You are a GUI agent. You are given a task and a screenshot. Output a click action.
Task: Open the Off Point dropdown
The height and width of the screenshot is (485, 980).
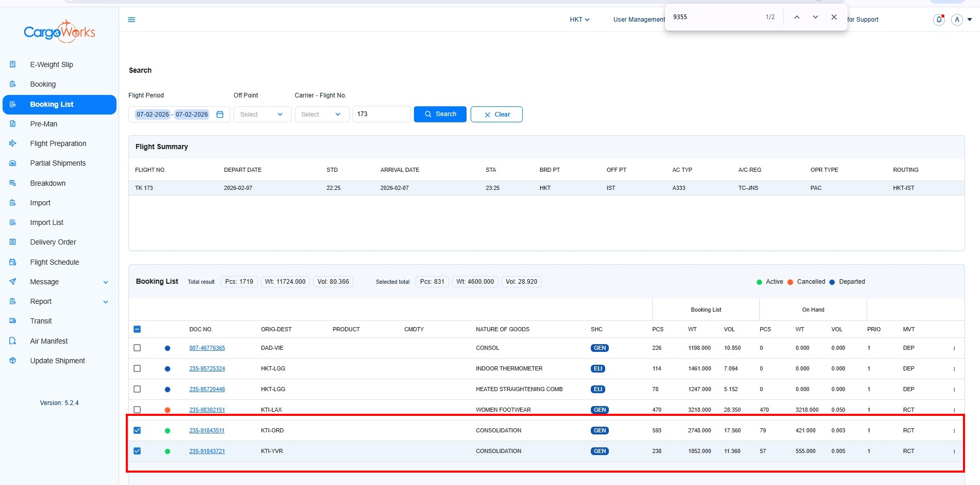(x=262, y=115)
